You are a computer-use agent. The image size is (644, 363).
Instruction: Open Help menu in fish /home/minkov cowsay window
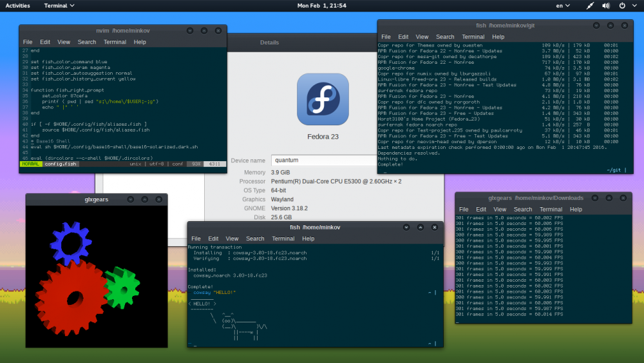pos(308,239)
